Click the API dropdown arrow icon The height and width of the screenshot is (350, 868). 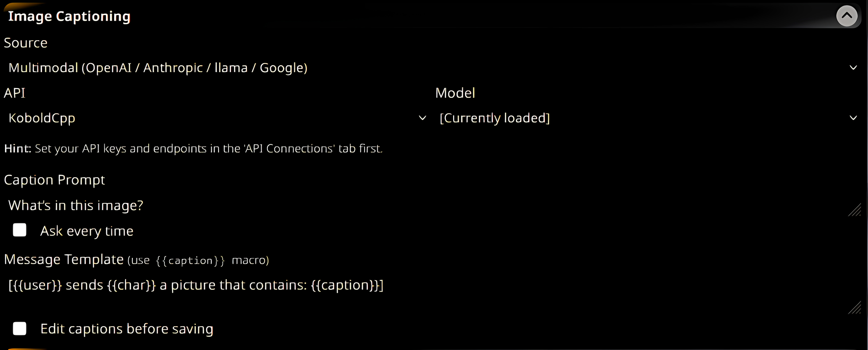coord(423,118)
